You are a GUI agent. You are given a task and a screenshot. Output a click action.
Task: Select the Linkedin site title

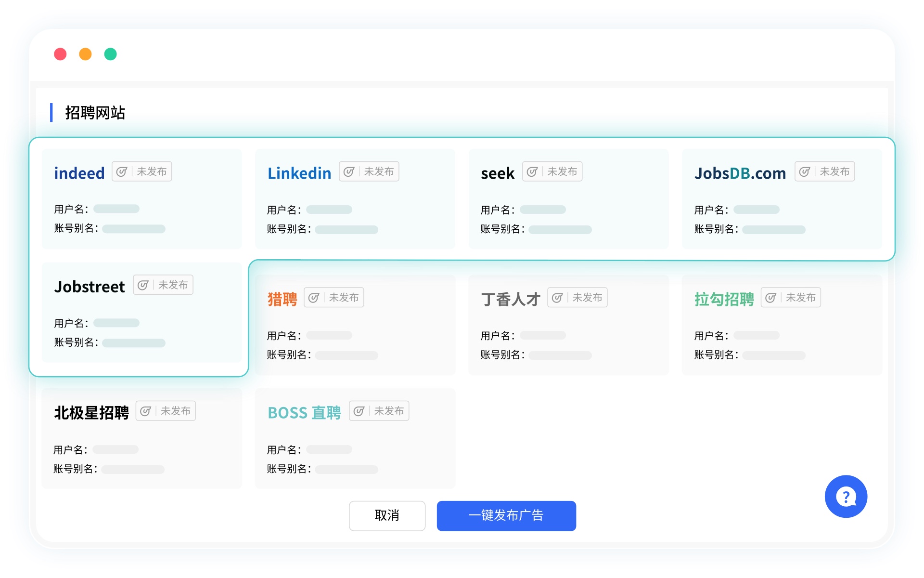pyautogui.click(x=299, y=173)
